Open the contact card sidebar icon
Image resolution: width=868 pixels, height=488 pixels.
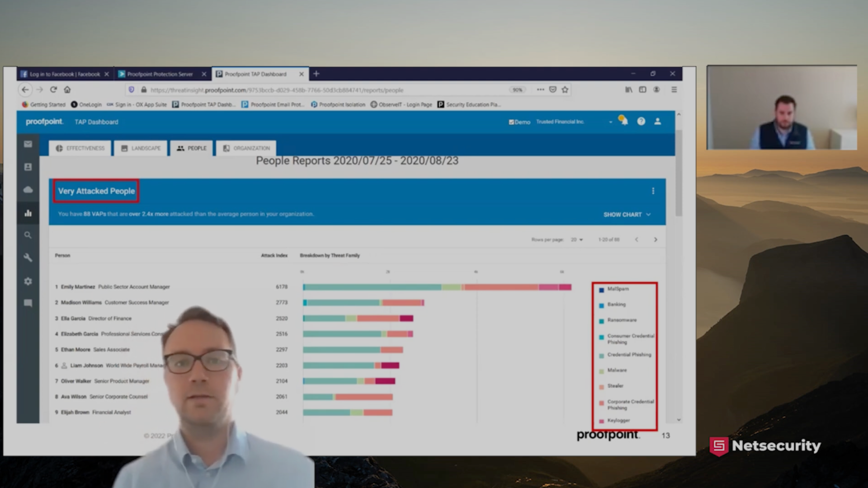[28, 167]
